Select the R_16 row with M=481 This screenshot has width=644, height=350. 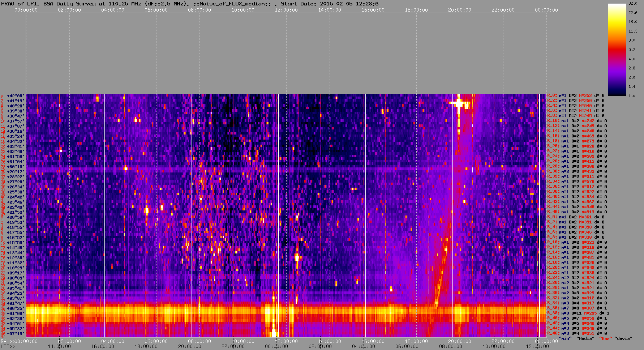(577, 257)
